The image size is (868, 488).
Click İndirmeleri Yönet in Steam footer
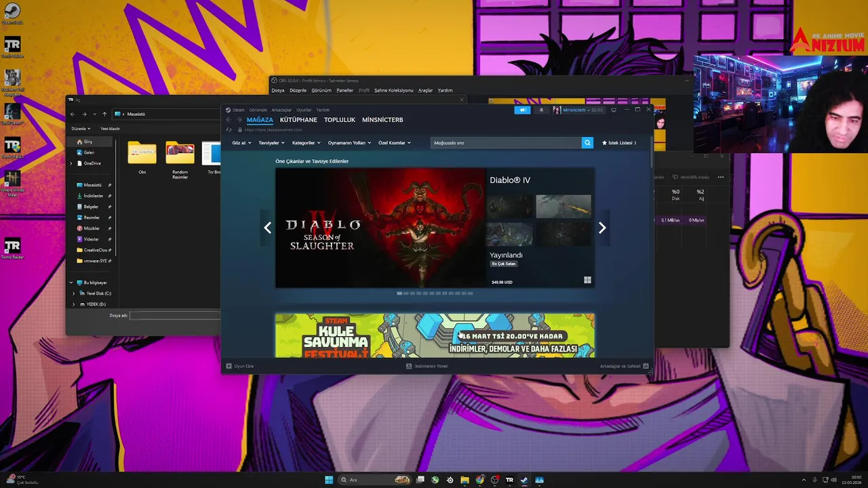click(427, 366)
